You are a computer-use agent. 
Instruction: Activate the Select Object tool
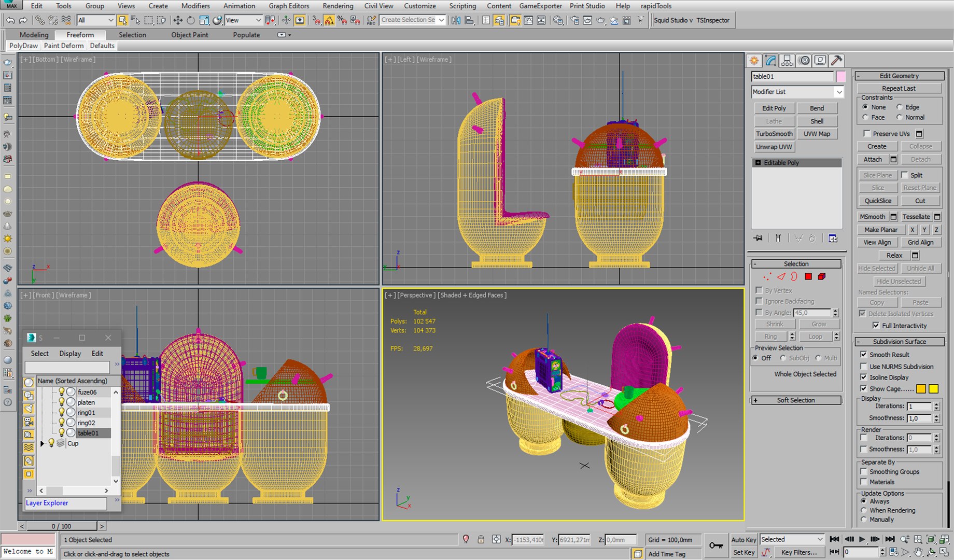[122, 20]
